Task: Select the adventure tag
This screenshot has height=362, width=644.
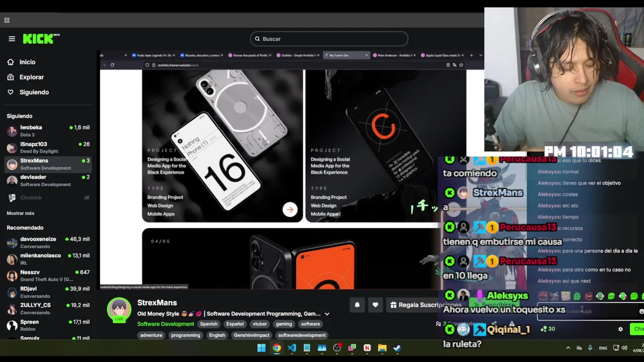Action: click(x=151, y=335)
